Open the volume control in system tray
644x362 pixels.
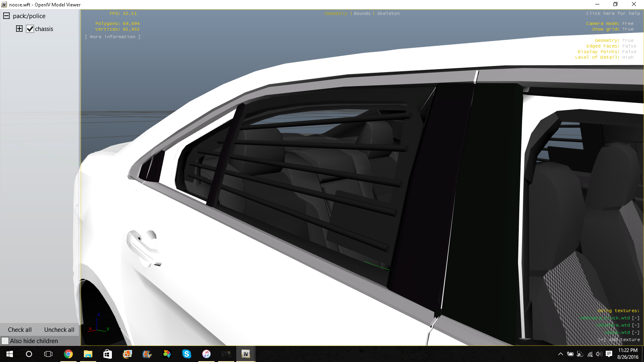tap(599, 354)
